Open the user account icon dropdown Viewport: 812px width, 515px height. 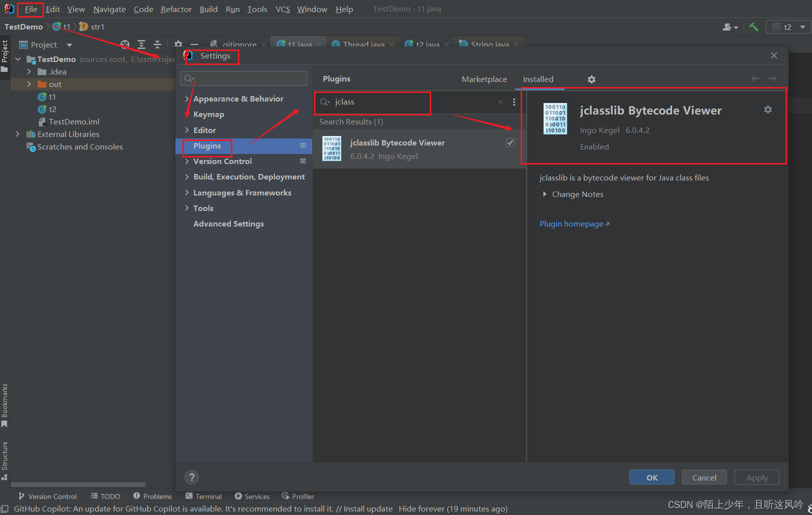[x=730, y=27]
